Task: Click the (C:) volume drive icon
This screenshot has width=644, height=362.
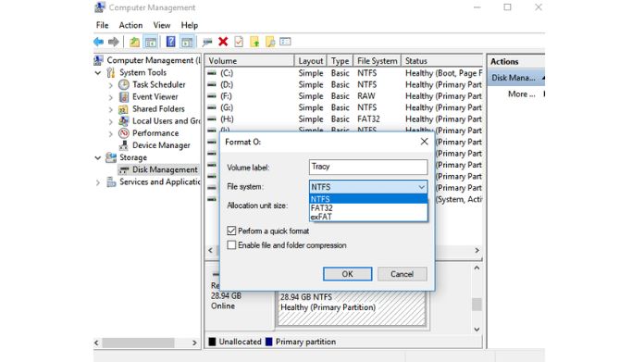Action: point(212,73)
